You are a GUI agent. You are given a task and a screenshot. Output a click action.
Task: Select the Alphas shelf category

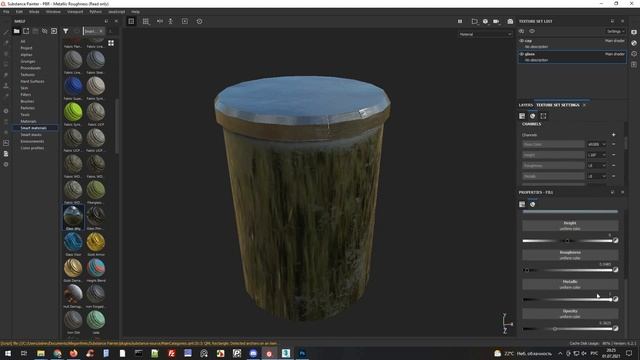[x=26, y=55]
